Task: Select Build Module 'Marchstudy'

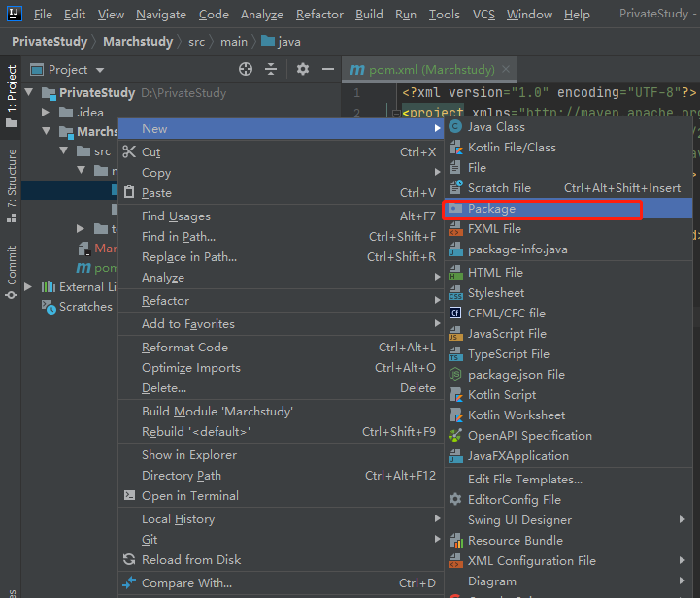Action: (x=282, y=412)
